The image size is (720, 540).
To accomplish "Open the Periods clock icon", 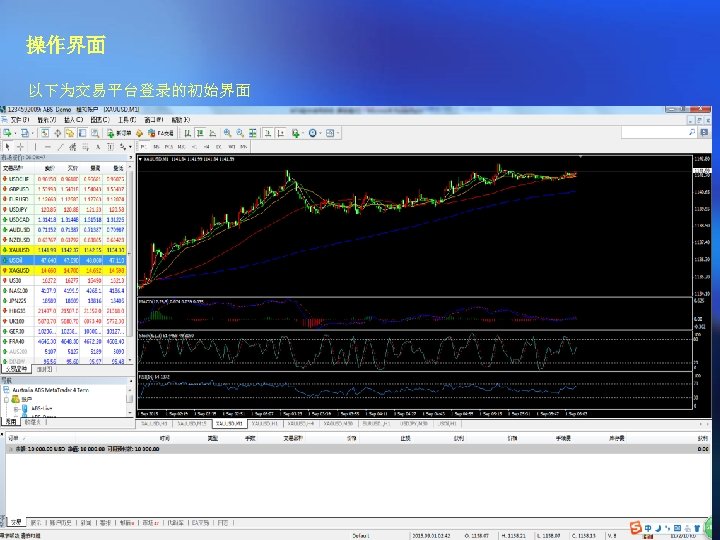I will pyautogui.click(x=313, y=133).
